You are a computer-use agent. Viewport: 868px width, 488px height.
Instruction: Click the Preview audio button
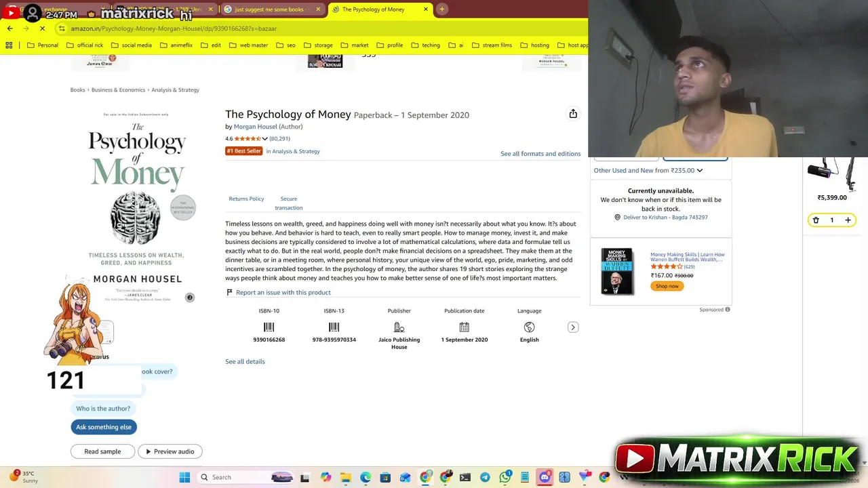point(170,451)
